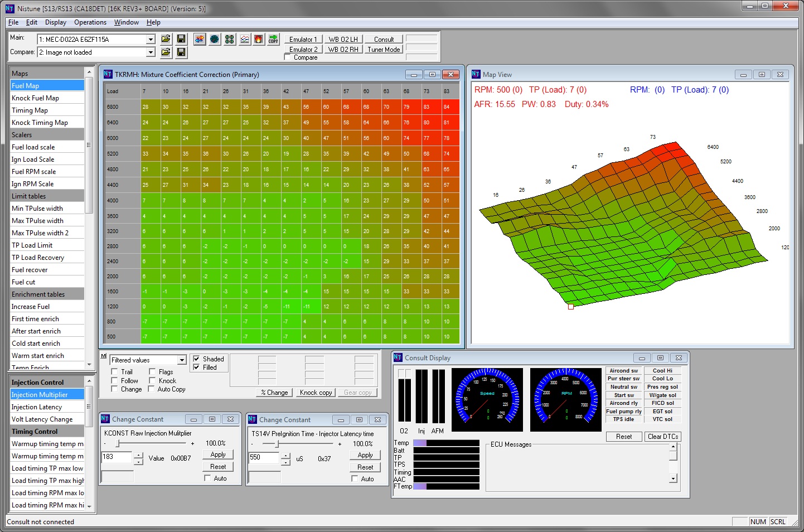Uncheck the Filled checkbox
The width and height of the screenshot is (804, 532).
click(196, 367)
